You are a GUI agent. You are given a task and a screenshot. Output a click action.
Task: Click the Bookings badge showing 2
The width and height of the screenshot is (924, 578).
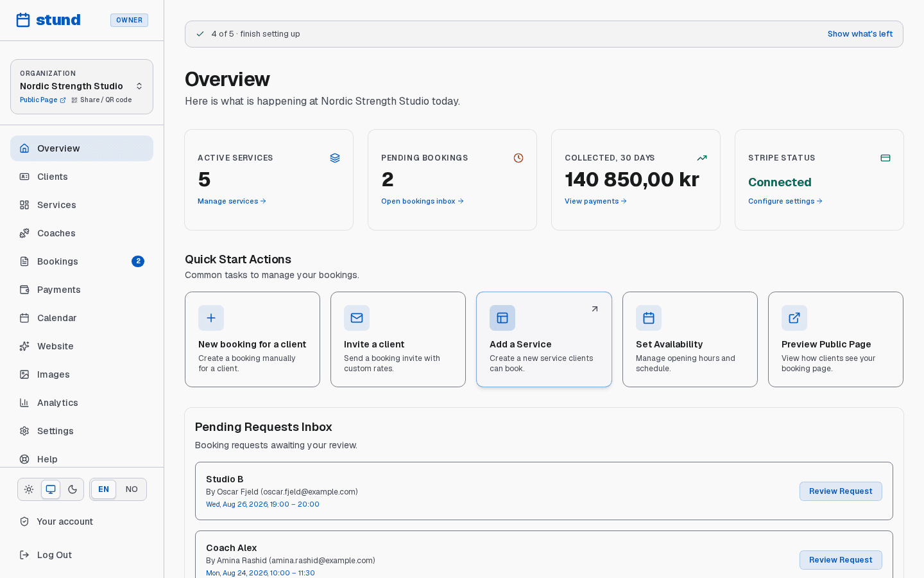(x=138, y=261)
